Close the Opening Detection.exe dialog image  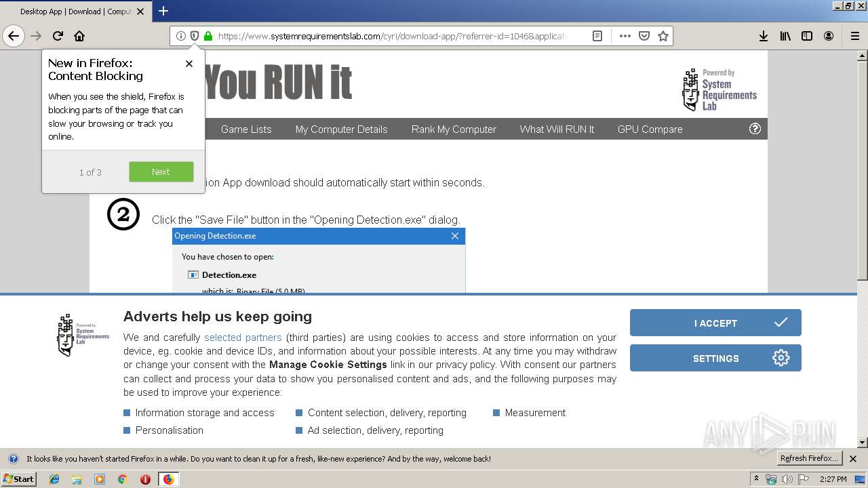coord(455,236)
